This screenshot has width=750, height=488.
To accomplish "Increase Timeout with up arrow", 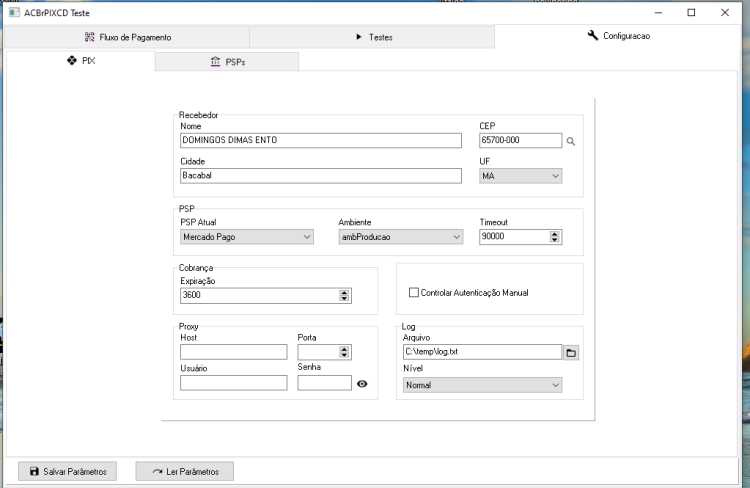I will tap(554, 234).
